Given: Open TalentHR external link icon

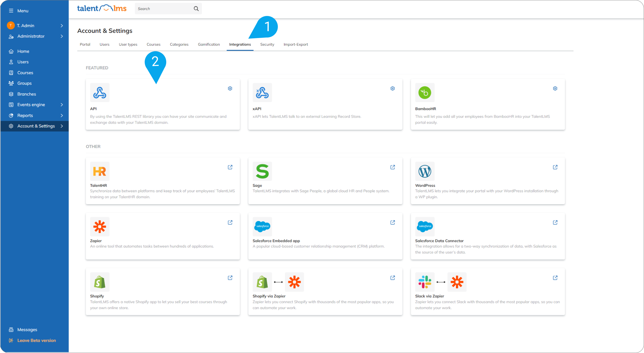Looking at the screenshot, I should pyautogui.click(x=230, y=167).
